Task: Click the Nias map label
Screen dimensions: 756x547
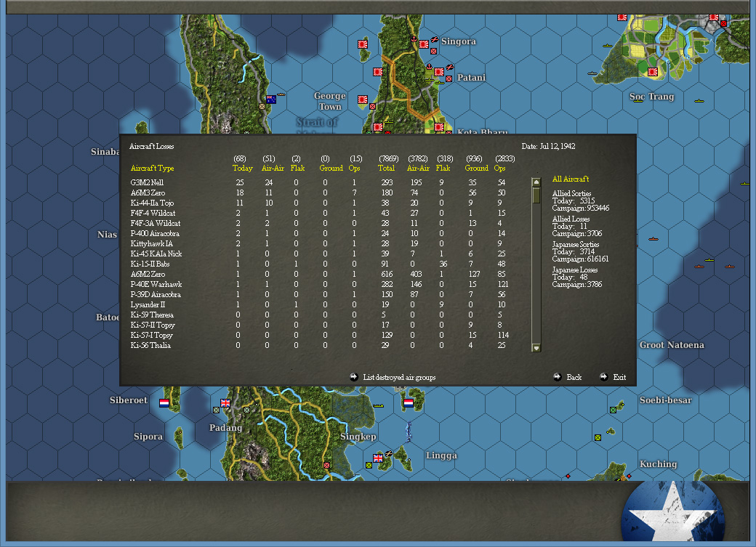Action: [107, 235]
